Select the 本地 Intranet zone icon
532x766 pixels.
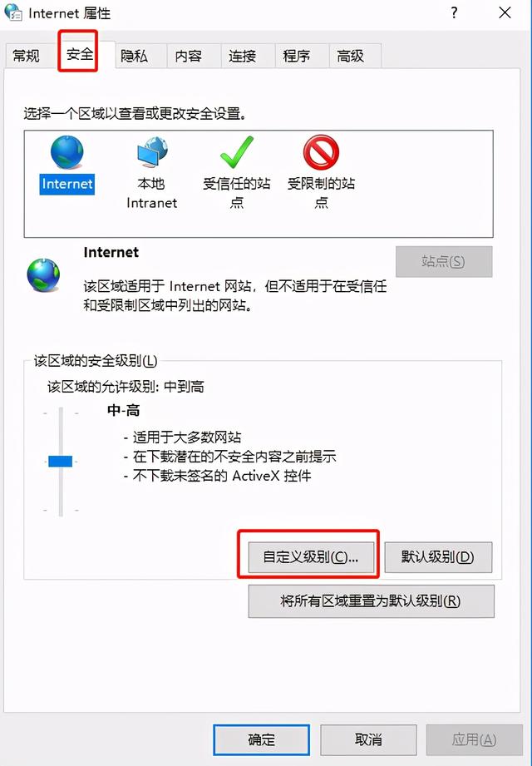coord(152,152)
